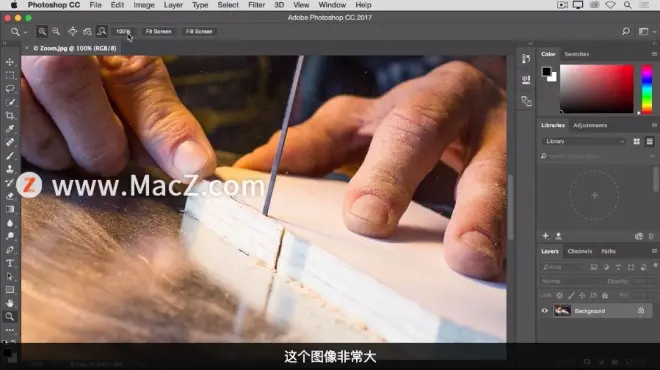
Task: Select the Blur tool
Action: [10, 223]
